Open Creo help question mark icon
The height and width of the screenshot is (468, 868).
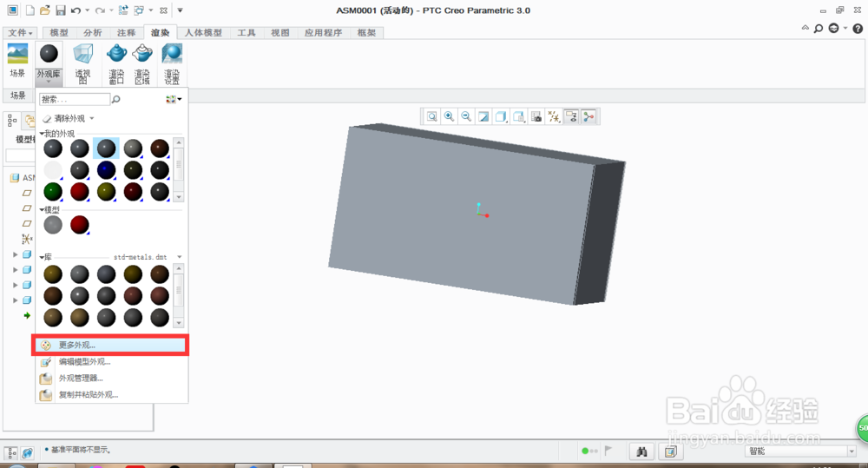coord(858,29)
